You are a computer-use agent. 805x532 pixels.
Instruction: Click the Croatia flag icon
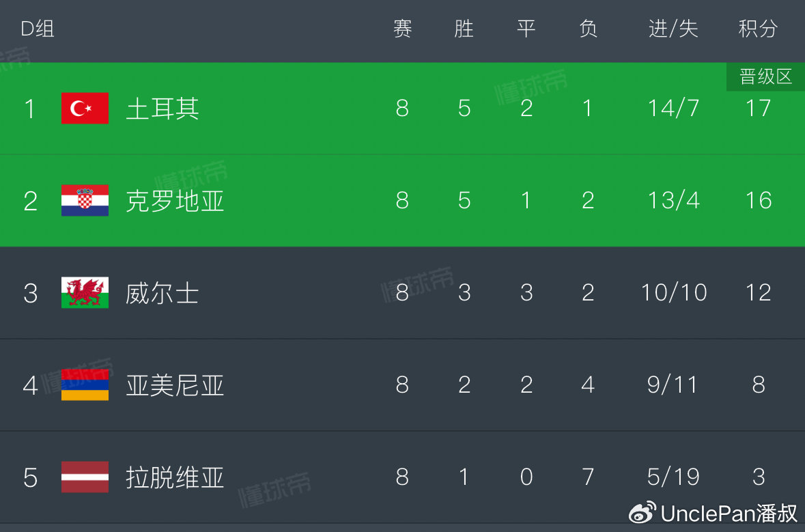pos(85,201)
